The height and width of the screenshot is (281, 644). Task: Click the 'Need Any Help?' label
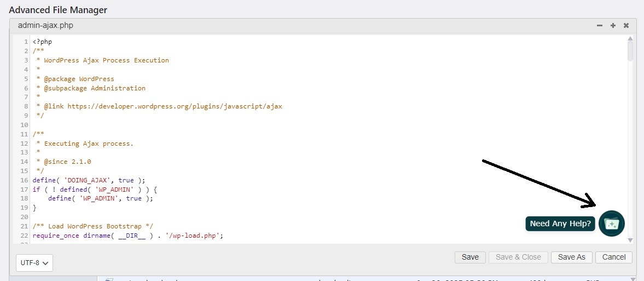[560, 224]
